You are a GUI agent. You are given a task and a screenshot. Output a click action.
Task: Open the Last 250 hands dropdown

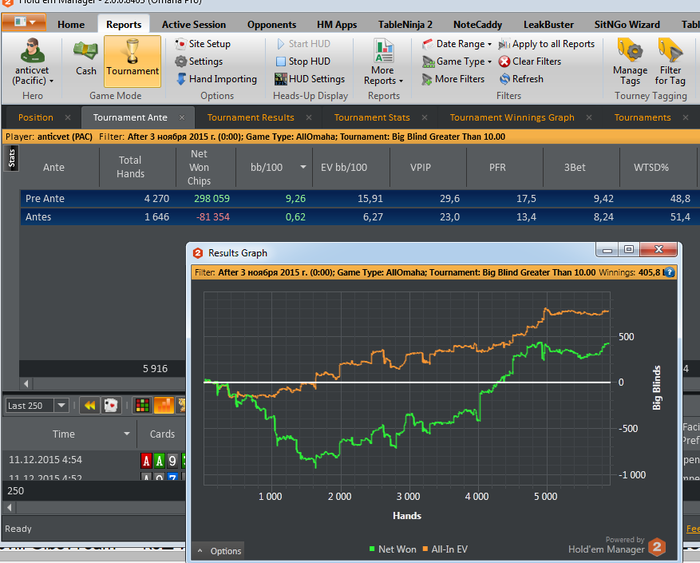click(x=61, y=405)
